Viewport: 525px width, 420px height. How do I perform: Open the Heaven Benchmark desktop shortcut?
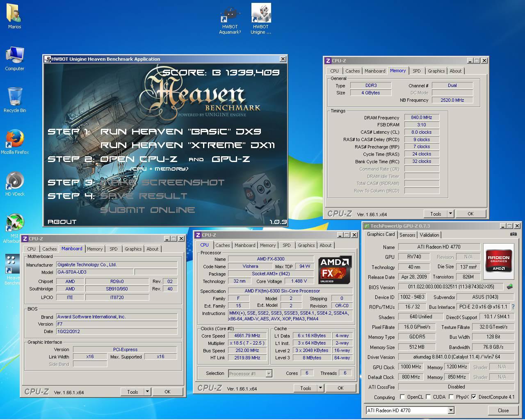[x=11, y=269]
